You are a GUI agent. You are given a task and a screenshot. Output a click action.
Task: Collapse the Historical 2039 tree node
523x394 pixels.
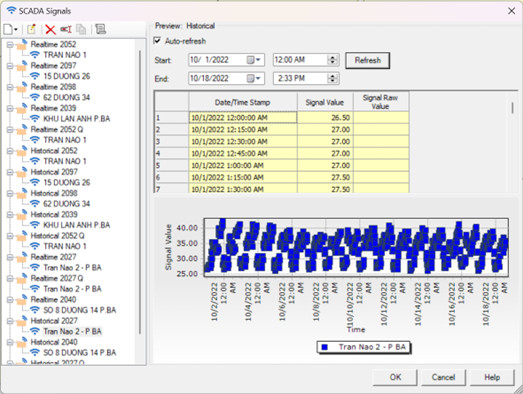(10, 215)
